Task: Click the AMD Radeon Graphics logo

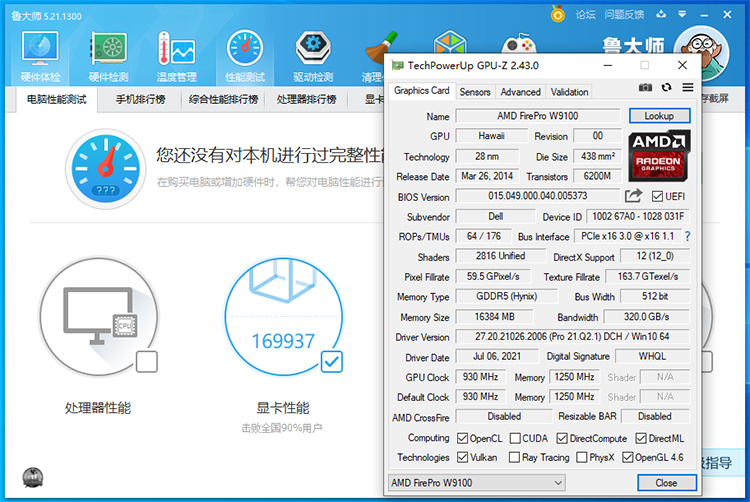Action: 659,156
